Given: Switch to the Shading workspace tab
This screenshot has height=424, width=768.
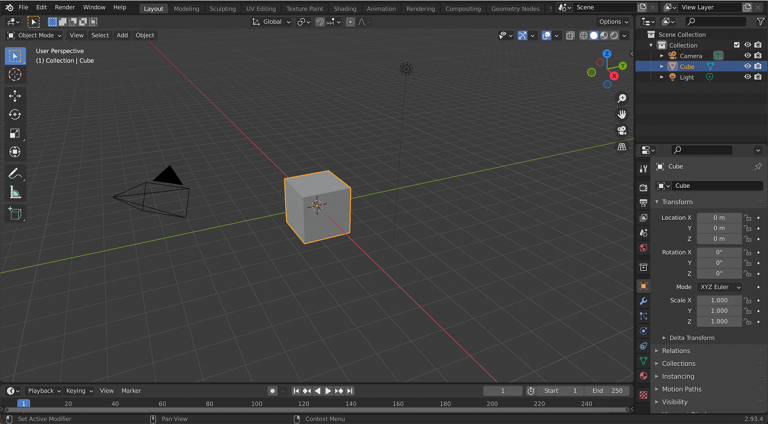Looking at the screenshot, I should point(344,8).
